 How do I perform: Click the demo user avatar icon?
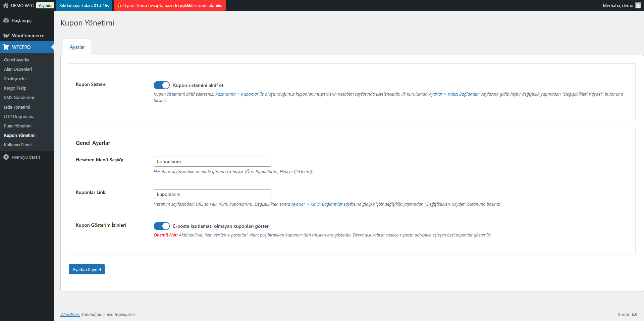click(x=638, y=5)
